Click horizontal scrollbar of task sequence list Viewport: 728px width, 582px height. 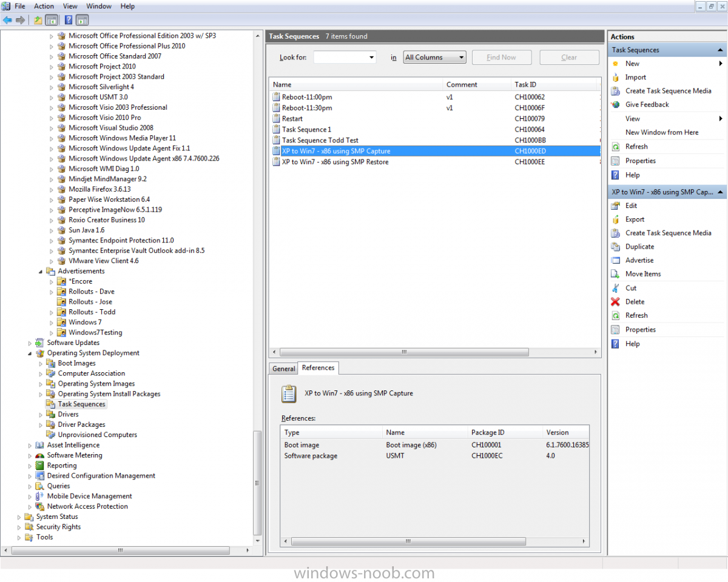pyautogui.click(x=404, y=352)
